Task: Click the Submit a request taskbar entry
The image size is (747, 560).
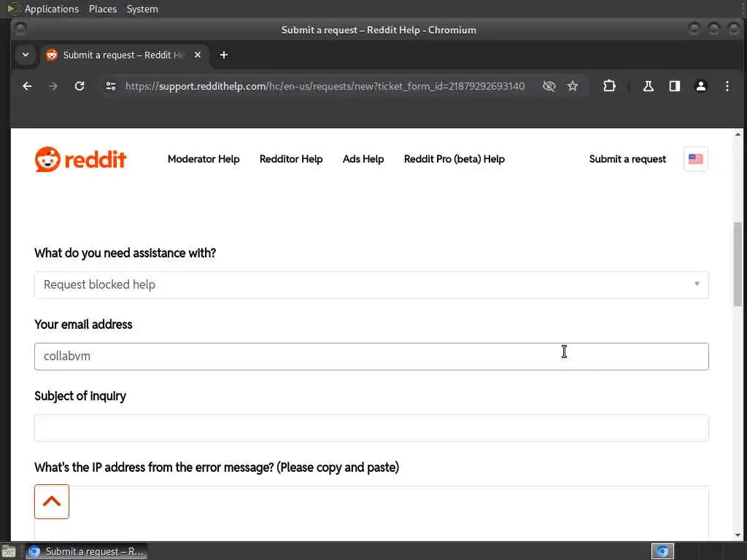Action: [x=86, y=551]
